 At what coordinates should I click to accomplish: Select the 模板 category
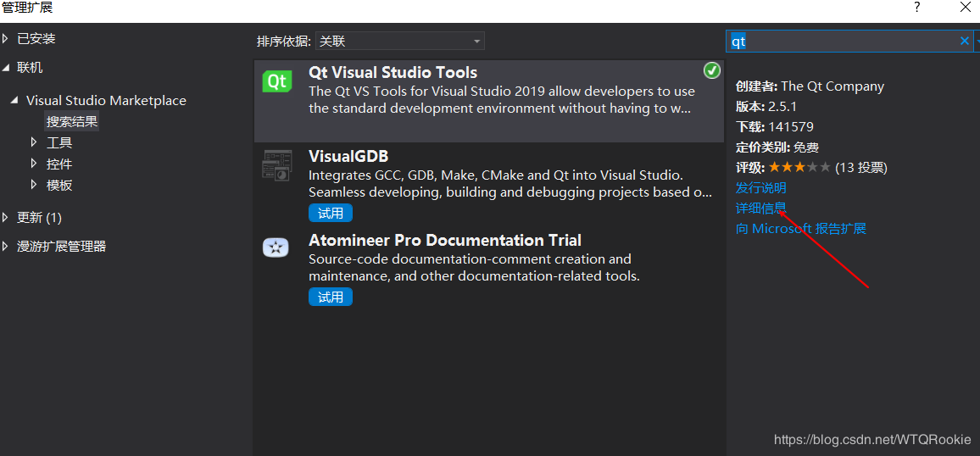(x=59, y=185)
